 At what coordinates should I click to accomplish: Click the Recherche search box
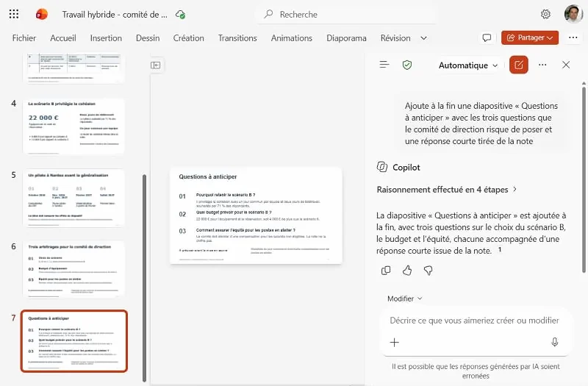click(x=346, y=14)
